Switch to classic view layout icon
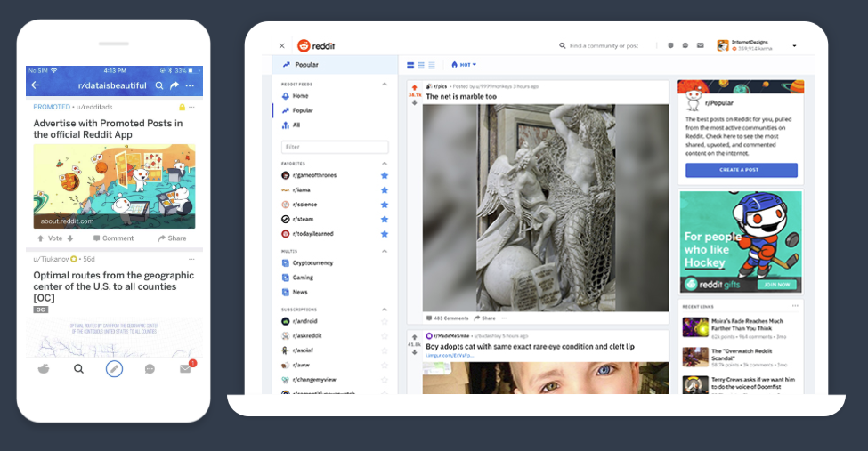The height and width of the screenshot is (451, 868). 421,65
